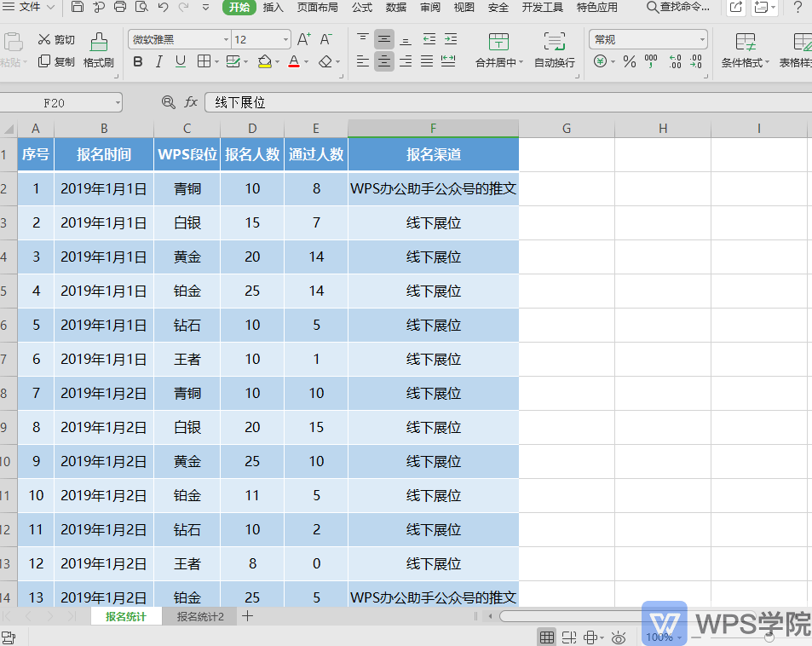Click the save icon in quick toolbar
This screenshot has height=646, width=812.
78,7
